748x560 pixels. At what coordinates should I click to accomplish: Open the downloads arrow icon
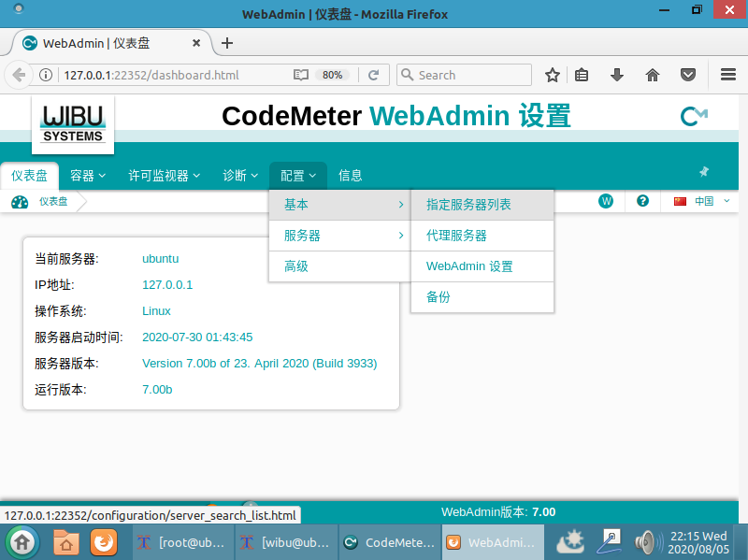click(x=617, y=75)
